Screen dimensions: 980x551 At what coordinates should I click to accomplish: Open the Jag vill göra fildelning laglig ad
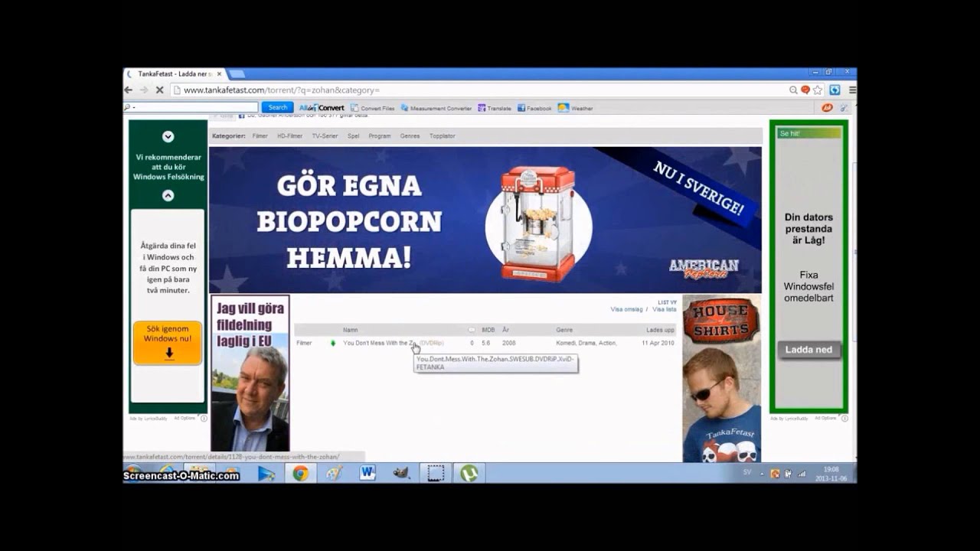pyautogui.click(x=250, y=373)
